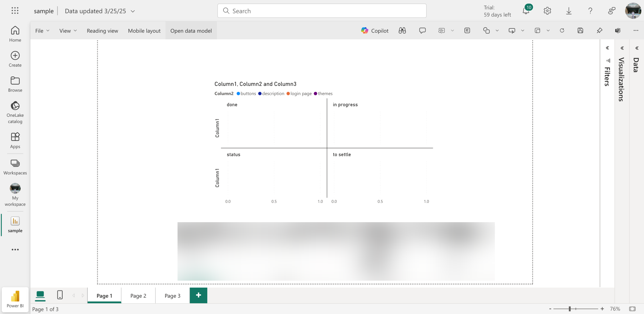Click Reading view button

pyautogui.click(x=102, y=31)
